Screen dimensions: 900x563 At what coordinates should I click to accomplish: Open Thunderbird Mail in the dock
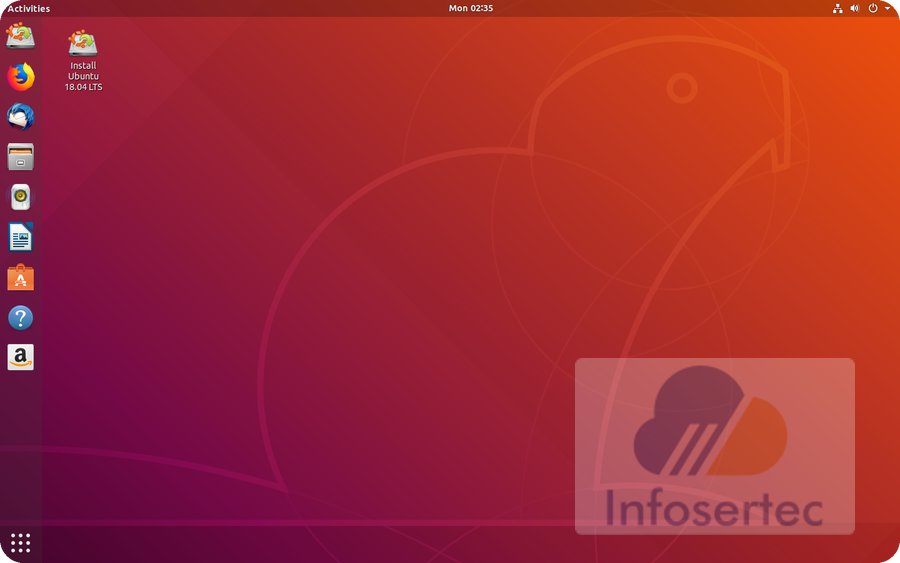click(x=20, y=117)
